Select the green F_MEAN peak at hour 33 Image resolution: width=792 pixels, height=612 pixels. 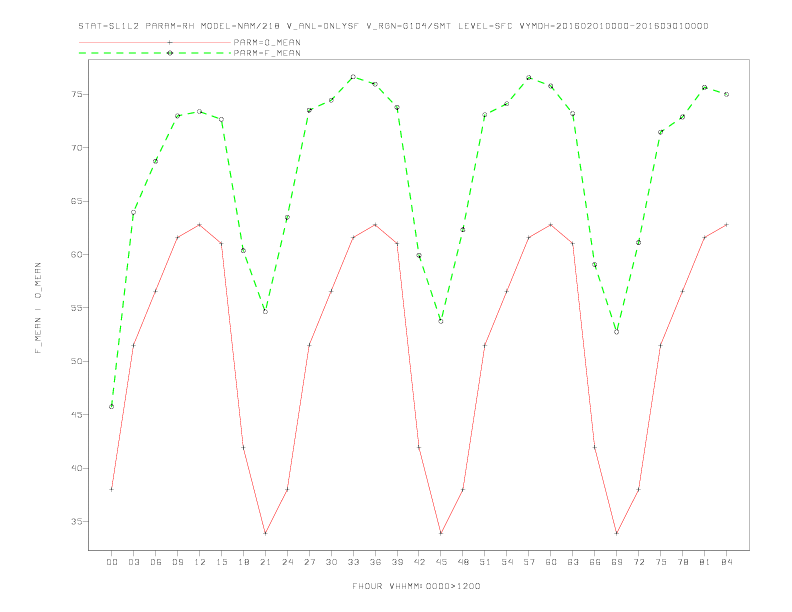point(353,77)
